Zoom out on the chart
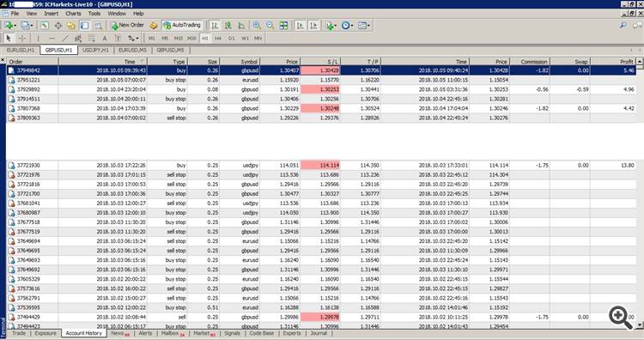The height and width of the screenshot is (340, 644). coord(270,26)
